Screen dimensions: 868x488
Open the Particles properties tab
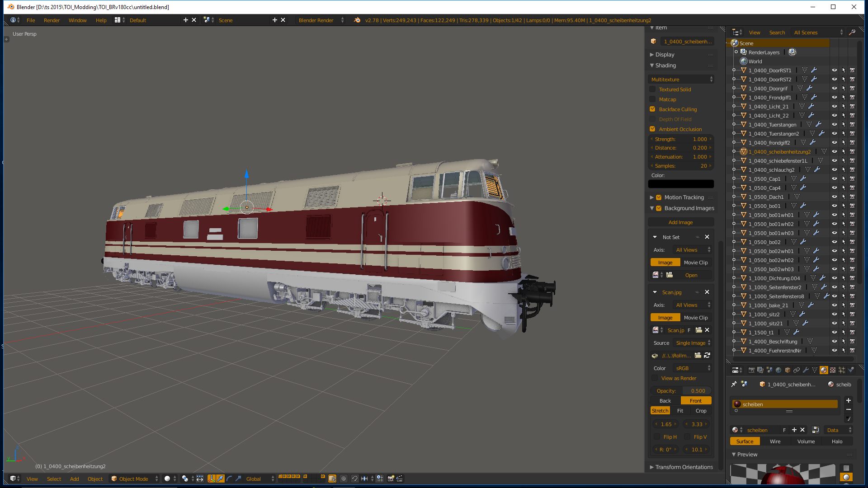(842, 370)
